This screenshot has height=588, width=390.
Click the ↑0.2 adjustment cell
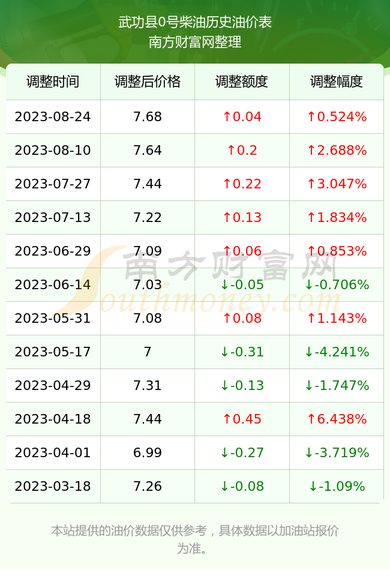[242, 151]
